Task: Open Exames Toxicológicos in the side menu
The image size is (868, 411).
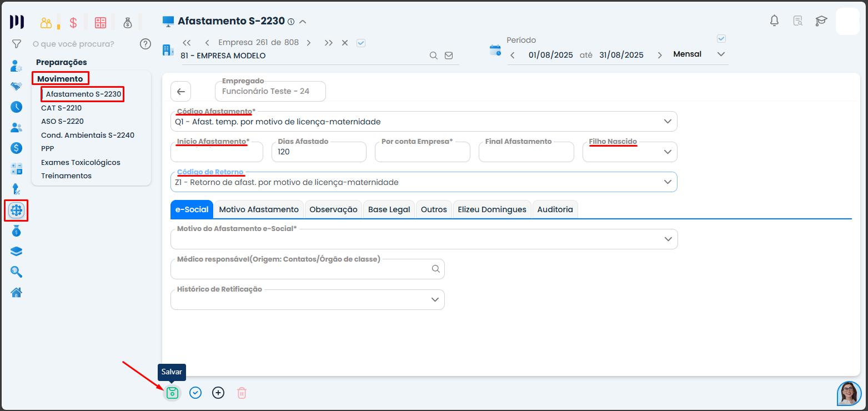Action: 81,162
